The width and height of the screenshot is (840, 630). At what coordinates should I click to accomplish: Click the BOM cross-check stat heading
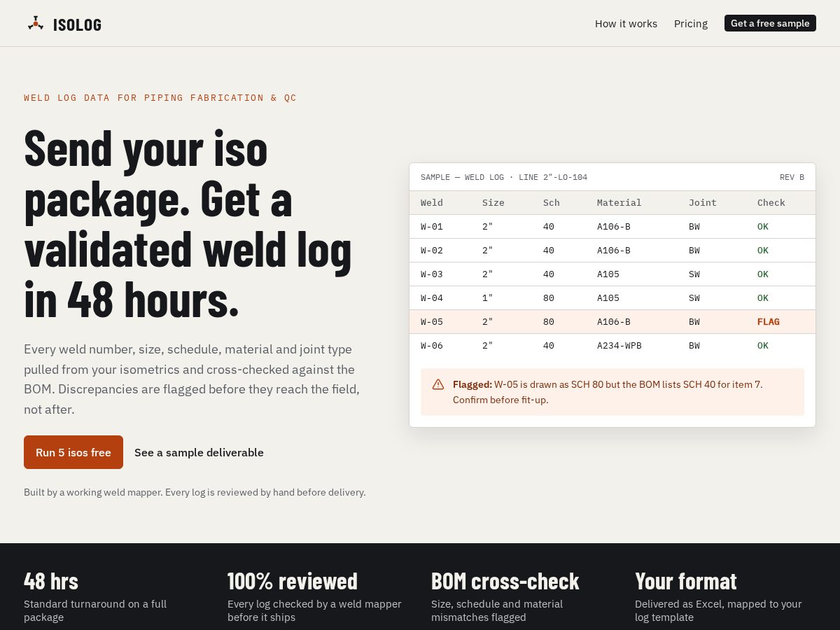505,581
